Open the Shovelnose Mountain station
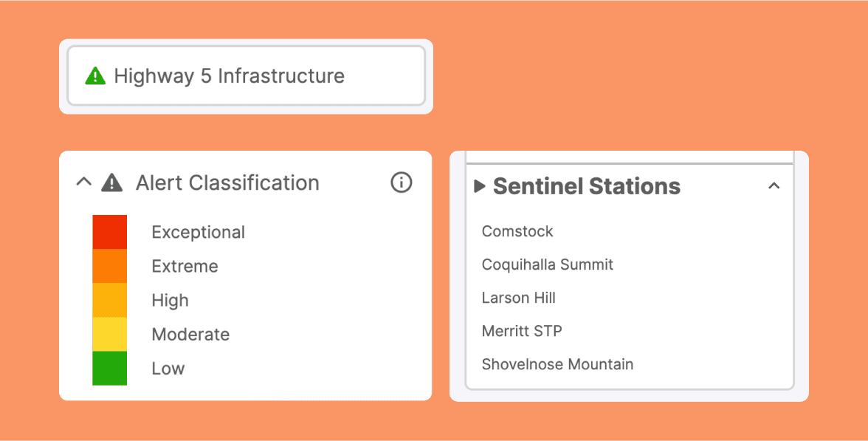Image resolution: width=868 pixels, height=441 pixels. coord(557,364)
